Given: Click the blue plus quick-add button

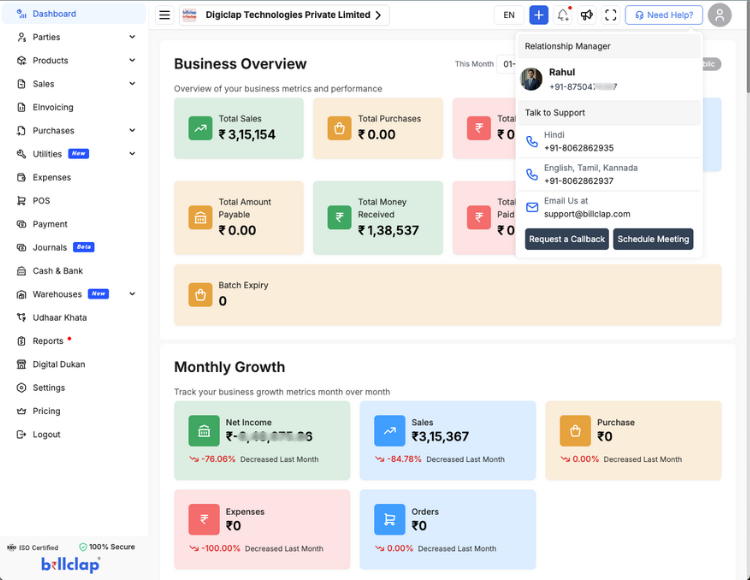Looking at the screenshot, I should point(539,15).
